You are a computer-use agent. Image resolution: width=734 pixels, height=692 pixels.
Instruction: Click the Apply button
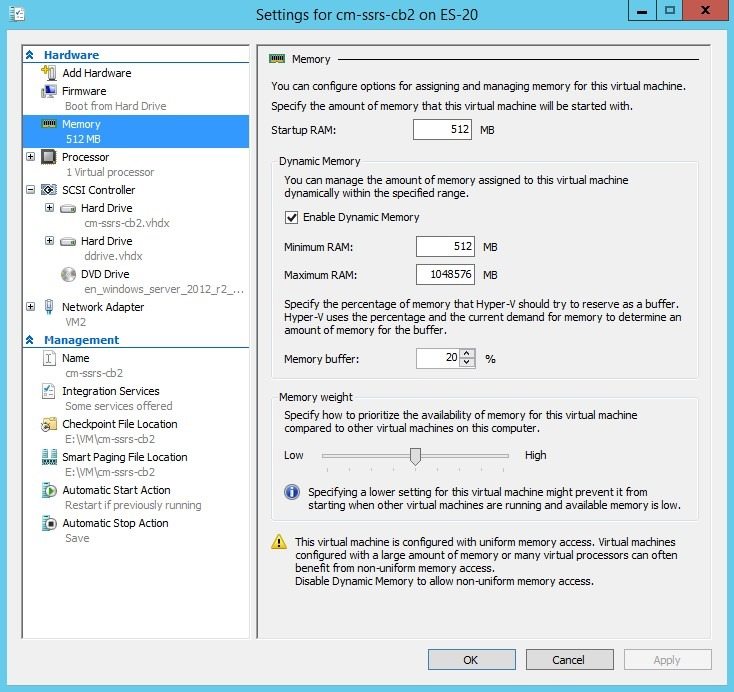(x=668, y=660)
